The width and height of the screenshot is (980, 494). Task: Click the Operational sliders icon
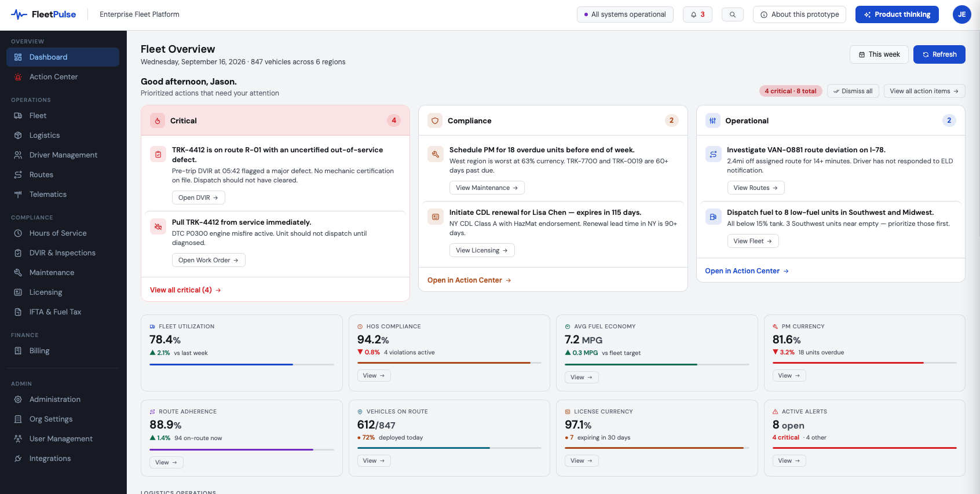tap(713, 120)
